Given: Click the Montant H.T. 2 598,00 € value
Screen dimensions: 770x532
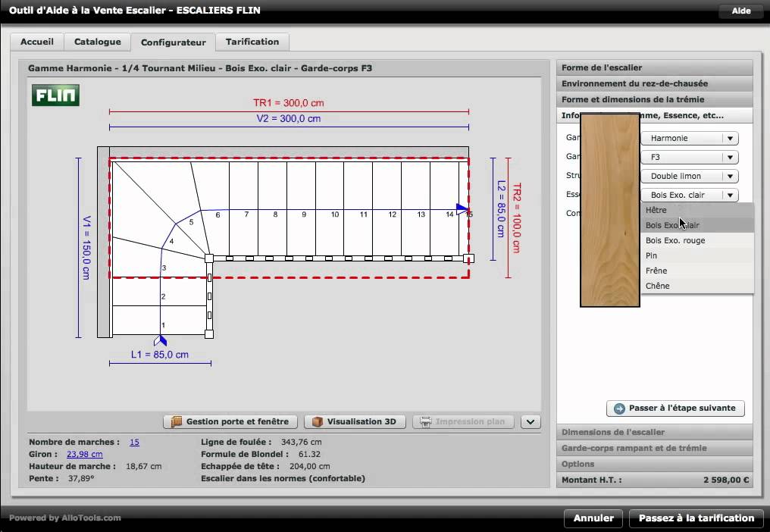Looking at the screenshot, I should (x=726, y=480).
